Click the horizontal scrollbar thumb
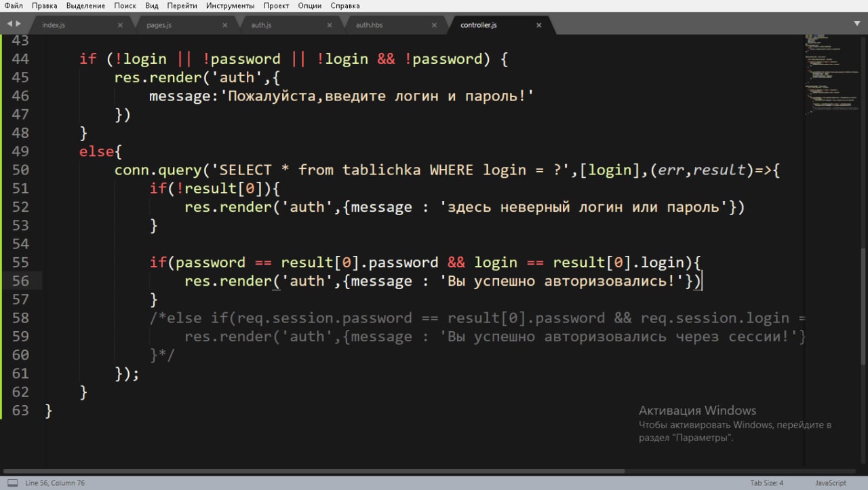The width and height of the screenshot is (868, 490). click(313, 471)
